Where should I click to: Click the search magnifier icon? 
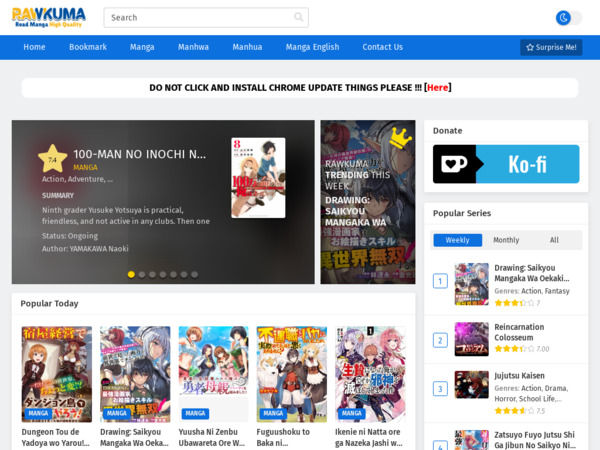pyautogui.click(x=298, y=17)
